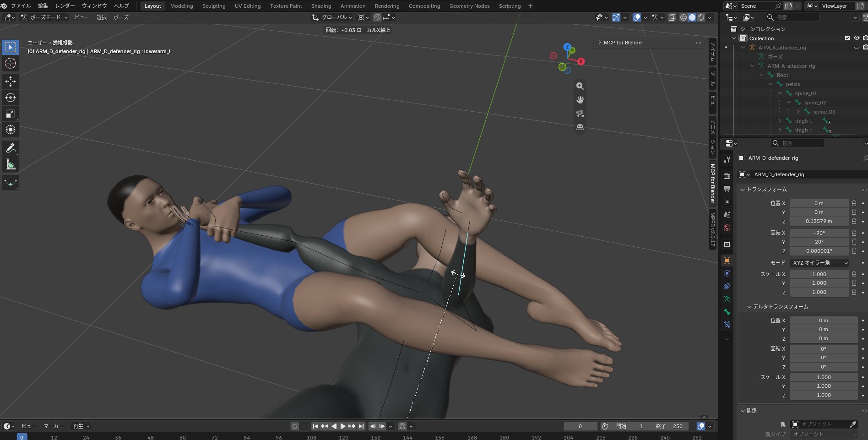868x440 pixels.
Task: Collapse the spine_01 bone tree item
Action: tap(780, 93)
